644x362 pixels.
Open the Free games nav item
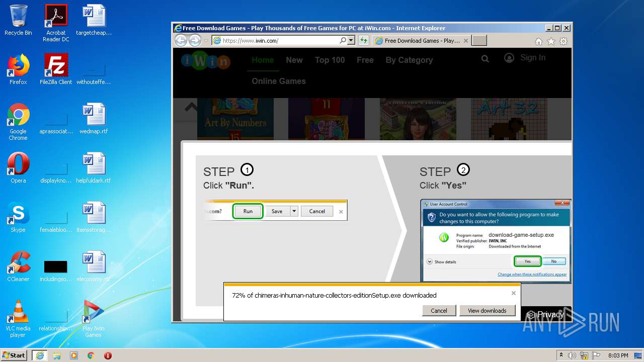365,60
